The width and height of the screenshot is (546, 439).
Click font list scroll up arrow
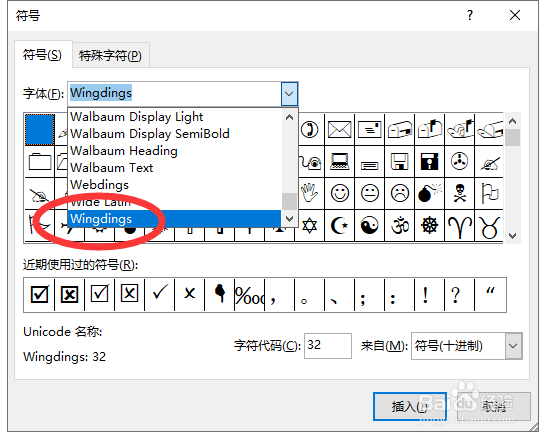coord(289,117)
